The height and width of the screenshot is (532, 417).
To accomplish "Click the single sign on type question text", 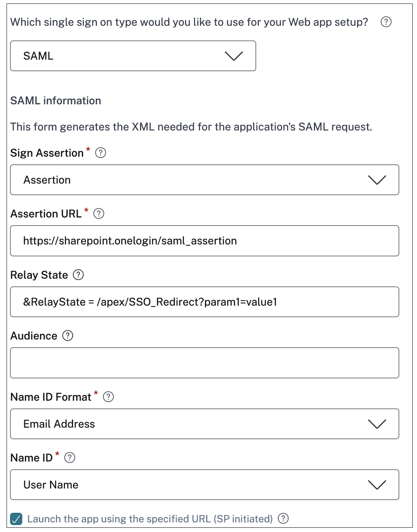I will point(189,22).
